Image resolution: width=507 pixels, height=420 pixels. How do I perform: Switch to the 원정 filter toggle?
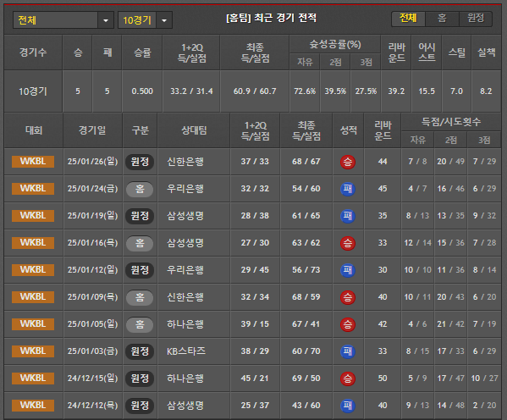point(476,19)
